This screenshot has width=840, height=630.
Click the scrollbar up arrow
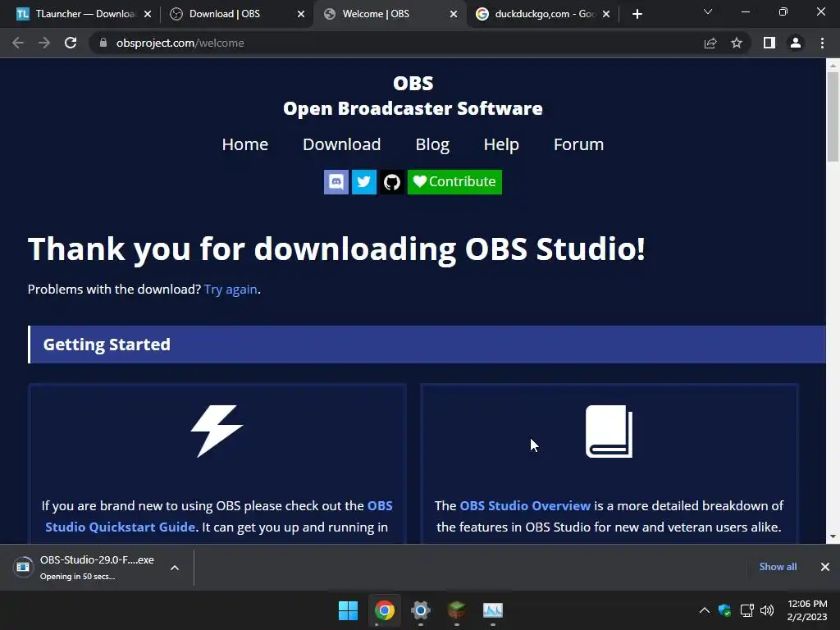(833, 66)
